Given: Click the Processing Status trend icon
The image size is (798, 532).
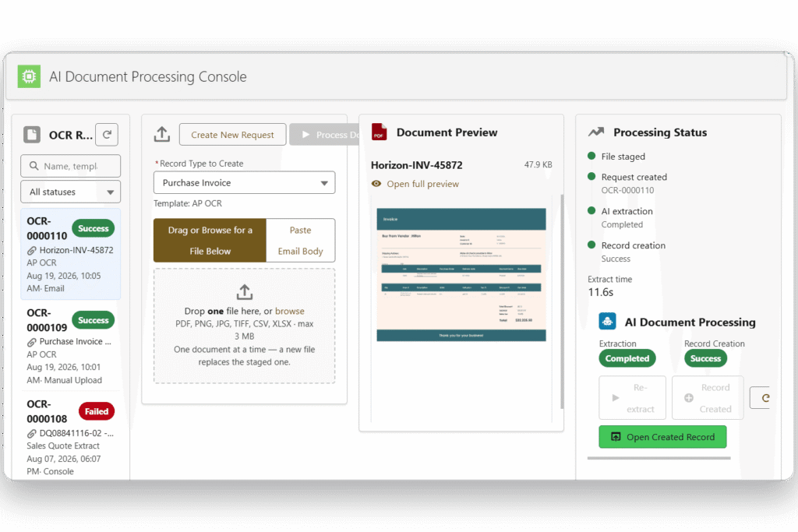Looking at the screenshot, I should click(x=596, y=132).
